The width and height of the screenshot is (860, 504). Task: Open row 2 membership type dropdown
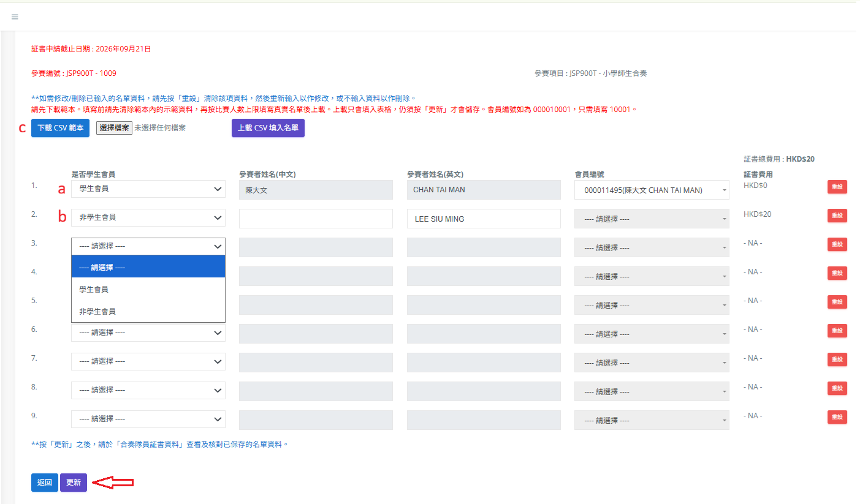point(148,217)
